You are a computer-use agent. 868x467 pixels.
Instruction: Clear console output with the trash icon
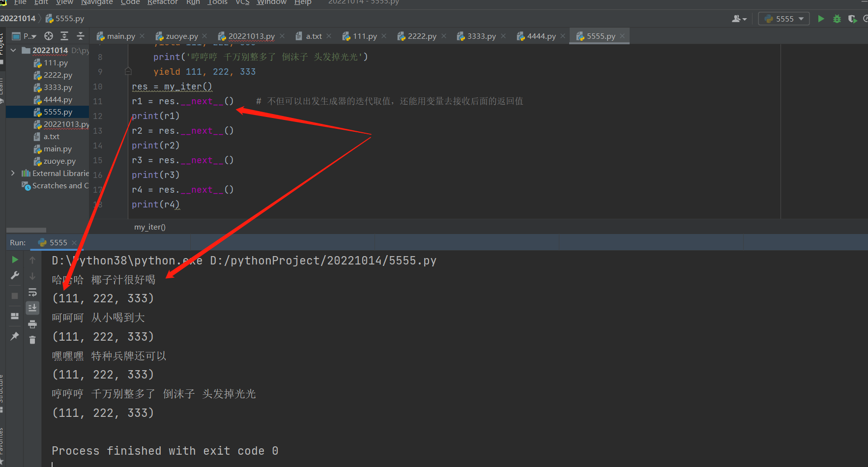click(32, 340)
